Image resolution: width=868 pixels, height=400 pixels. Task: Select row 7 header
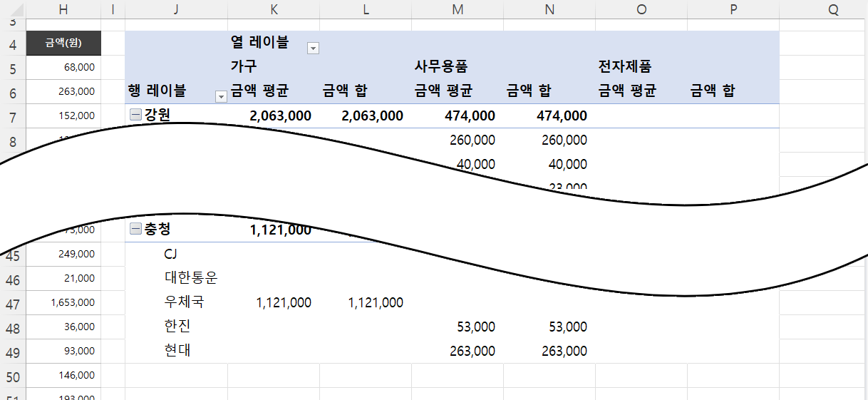click(x=13, y=116)
